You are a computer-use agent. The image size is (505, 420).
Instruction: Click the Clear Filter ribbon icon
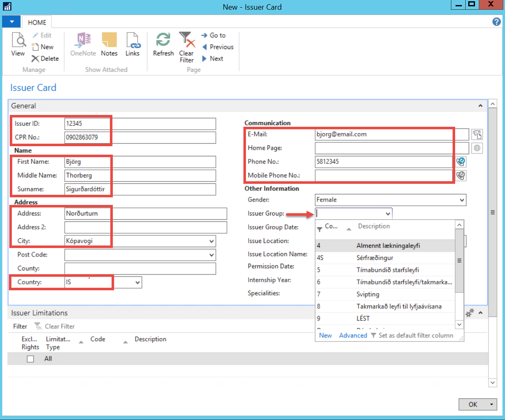186,46
